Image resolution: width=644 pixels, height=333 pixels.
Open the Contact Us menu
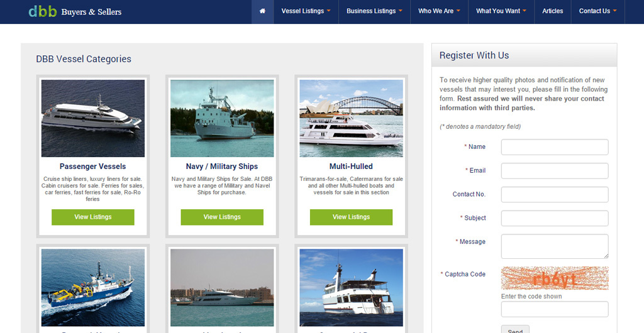[597, 11]
